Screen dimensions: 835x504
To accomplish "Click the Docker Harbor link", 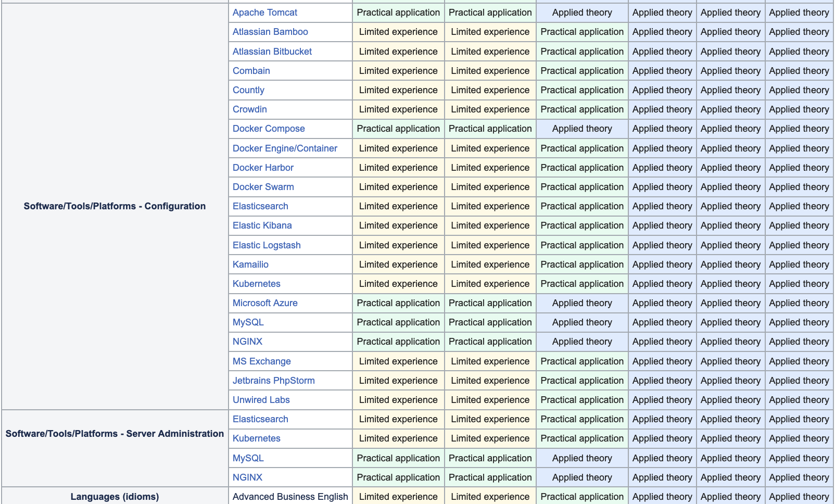I will [x=263, y=168].
